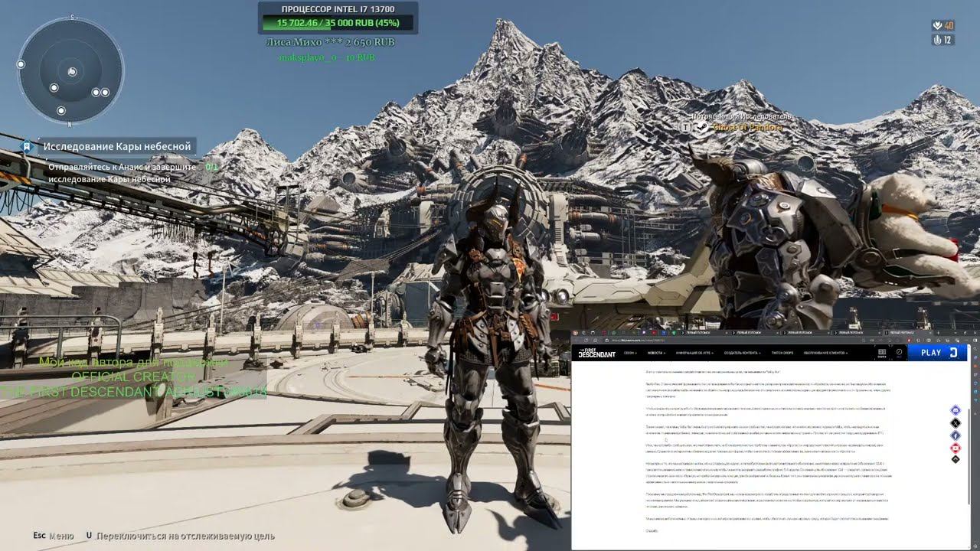Screen dimensions: 980x551
Task: Click the ammo counter showing 40
Action: coord(942,26)
